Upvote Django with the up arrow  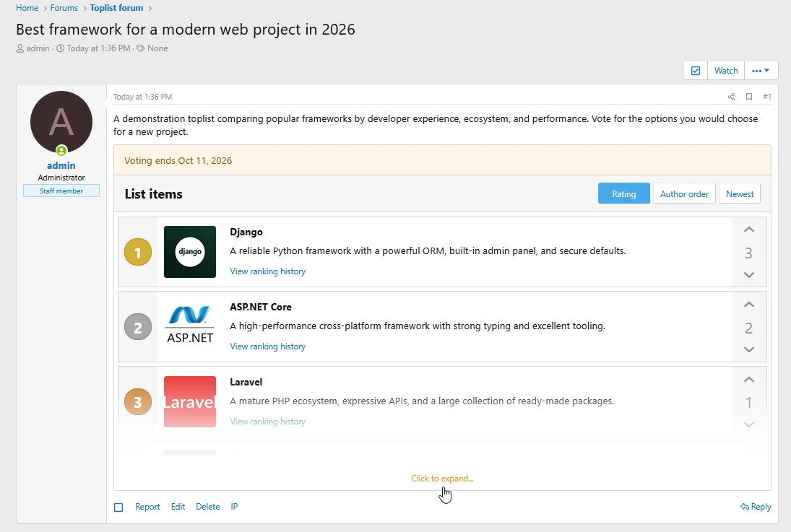(749, 230)
